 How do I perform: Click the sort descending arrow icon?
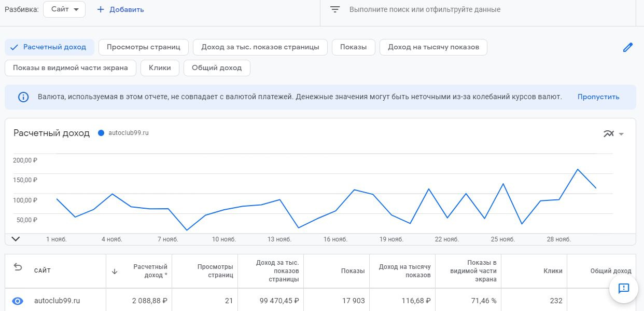tap(115, 271)
